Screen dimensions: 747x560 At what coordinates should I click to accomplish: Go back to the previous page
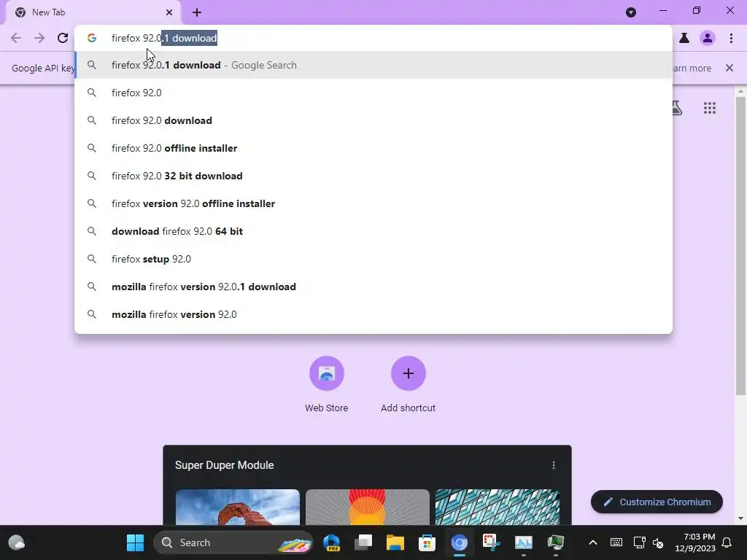(16, 38)
